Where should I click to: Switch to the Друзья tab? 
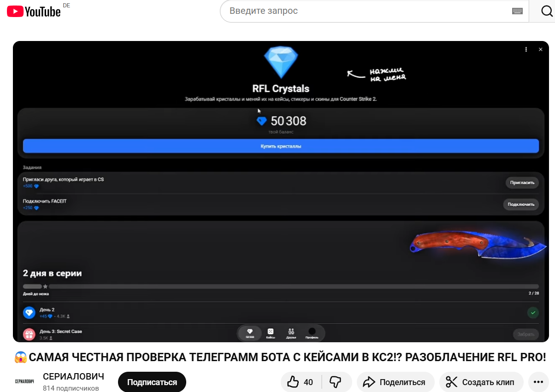click(291, 333)
